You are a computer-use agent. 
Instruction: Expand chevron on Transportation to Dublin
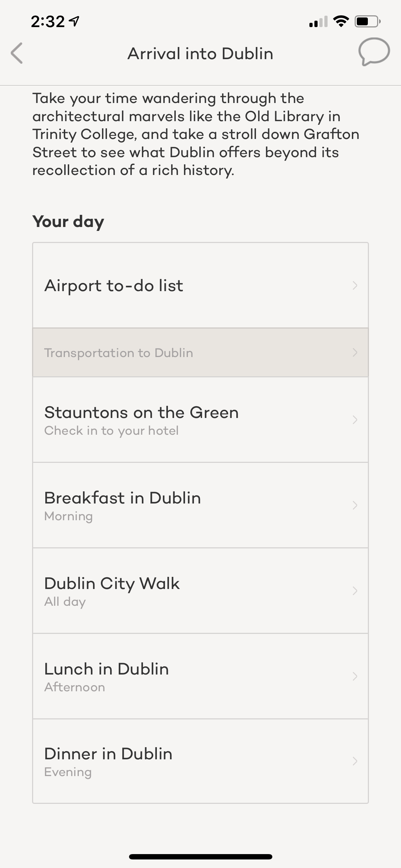coord(355,352)
